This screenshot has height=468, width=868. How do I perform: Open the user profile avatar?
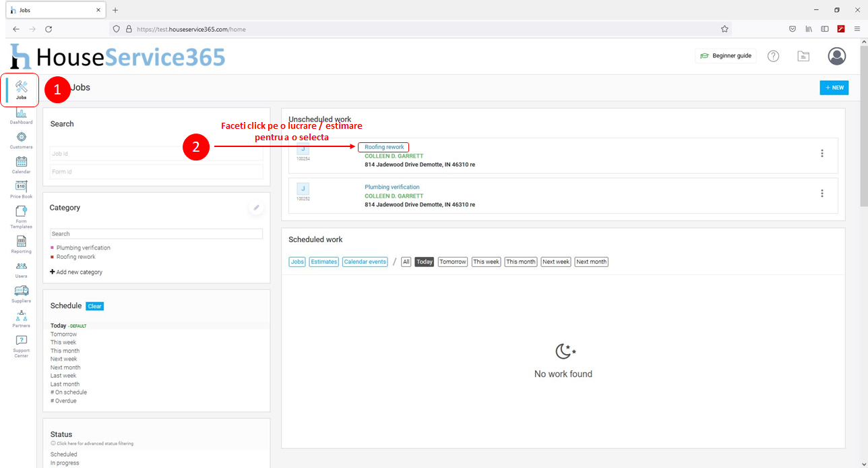point(836,56)
